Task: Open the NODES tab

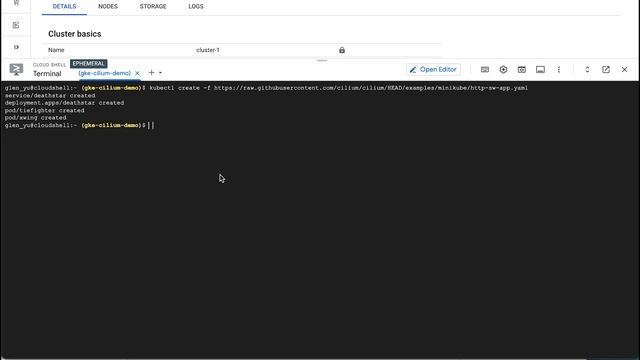Action: click(108, 7)
